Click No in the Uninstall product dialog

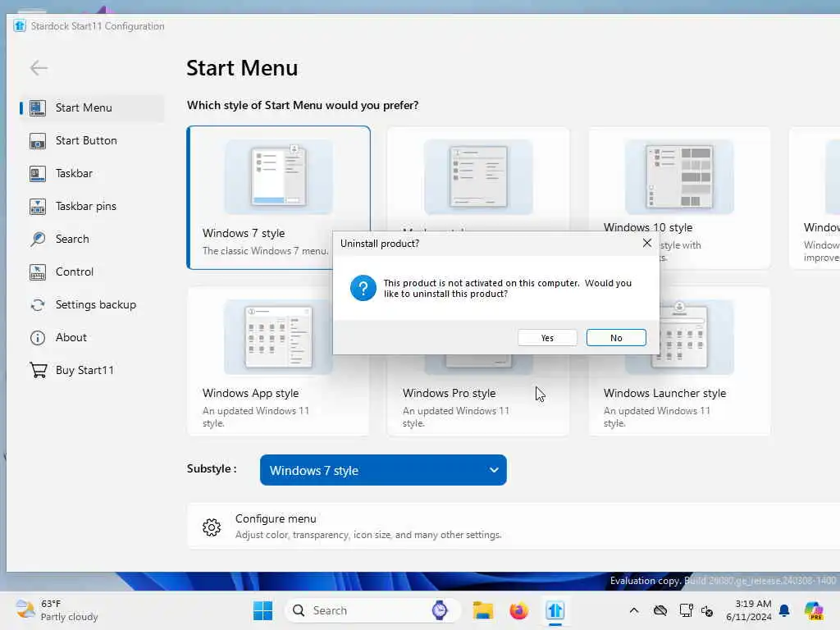point(616,338)
